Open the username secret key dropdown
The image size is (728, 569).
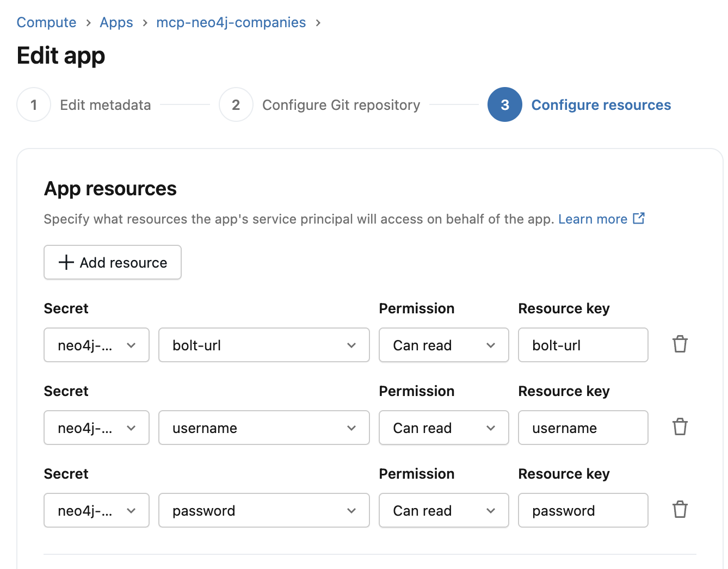(264, 428)
